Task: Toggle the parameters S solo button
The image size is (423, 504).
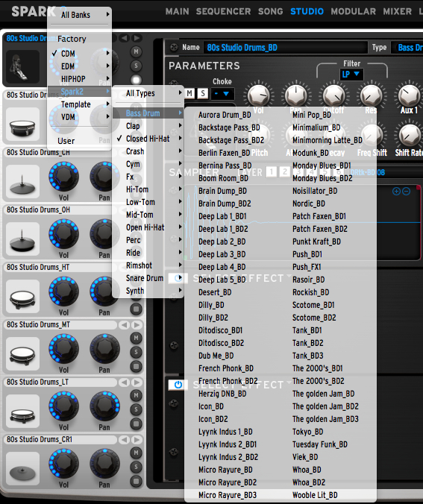Action: click(x=203, y=93)
